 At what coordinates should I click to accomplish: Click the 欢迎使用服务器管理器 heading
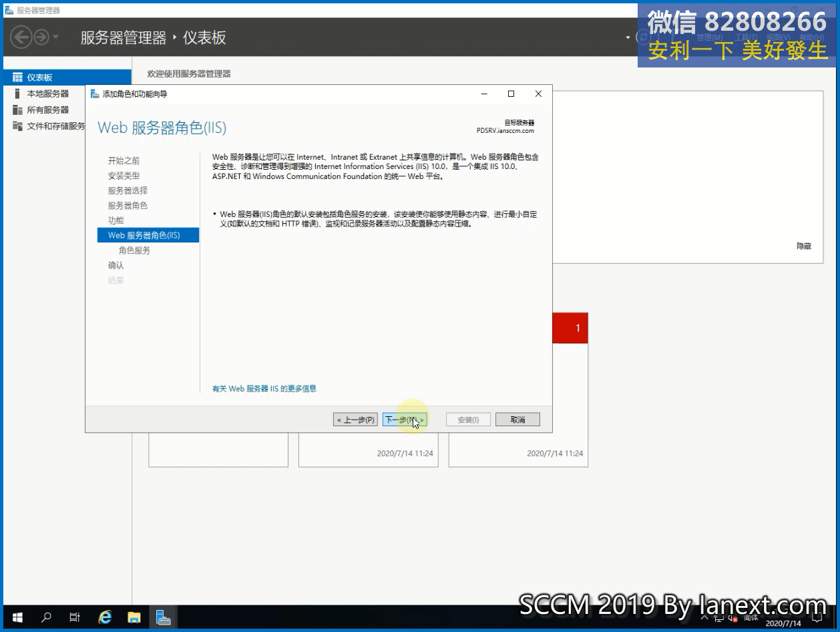click(189, 73)
